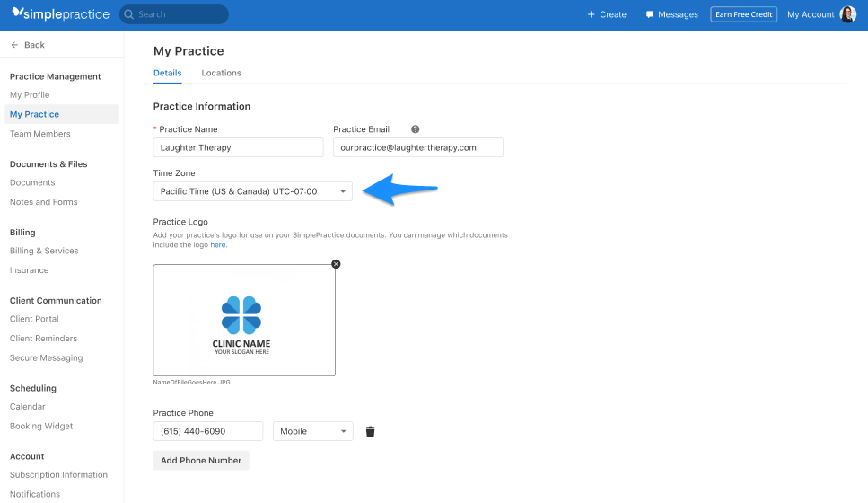Click the clinic logo thumbnail image
The width and height of the screenshot is (868, 503).
point(244,320)
